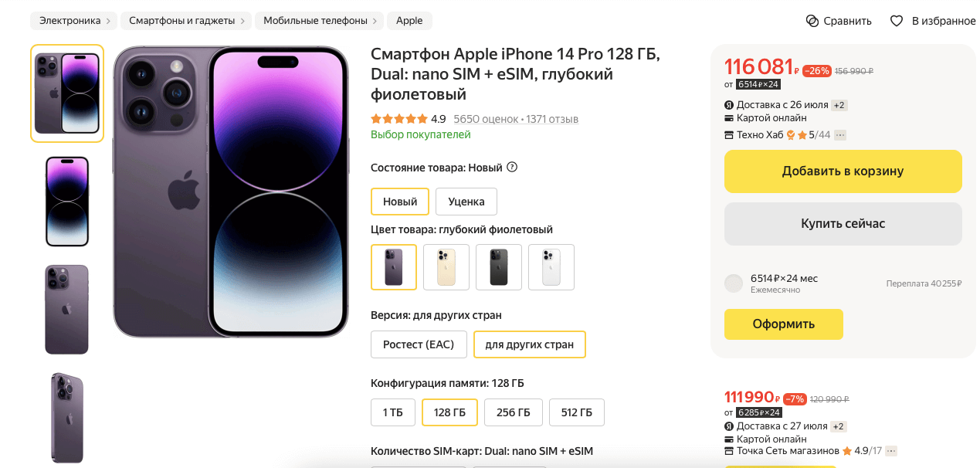980x468 pixels.
Task: Open more options for Точка Сеть магазинов
Action: point(890,450)
